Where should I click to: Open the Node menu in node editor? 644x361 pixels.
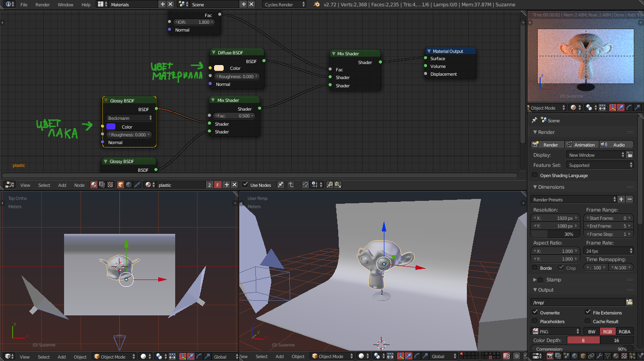(x=79, y=185)
